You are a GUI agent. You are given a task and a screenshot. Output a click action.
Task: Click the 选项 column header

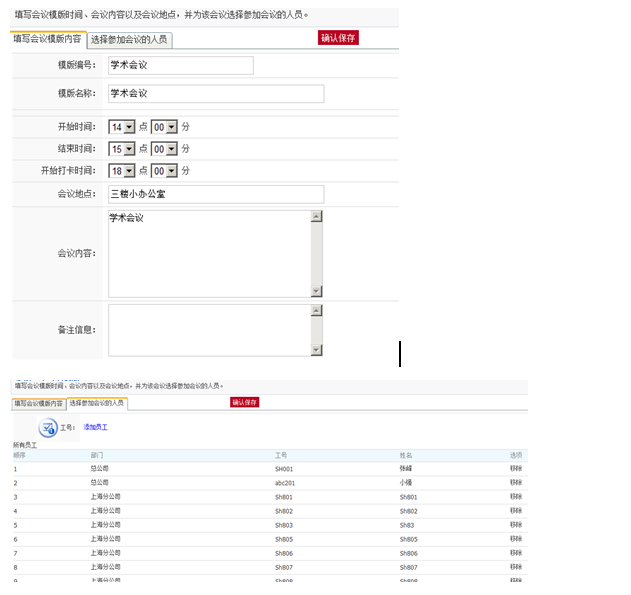[516, 455]
